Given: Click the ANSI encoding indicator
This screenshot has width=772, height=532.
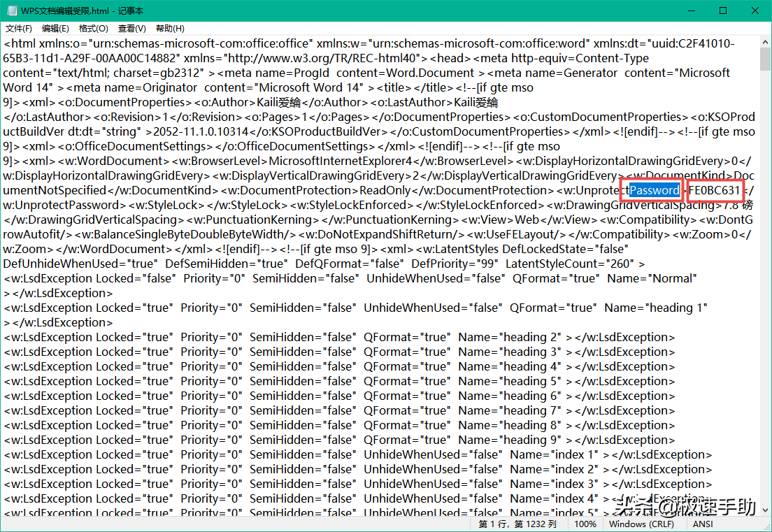Looking at the screenshot, I should click(703, 524).
